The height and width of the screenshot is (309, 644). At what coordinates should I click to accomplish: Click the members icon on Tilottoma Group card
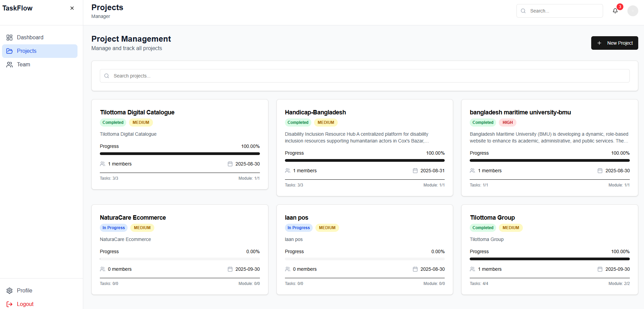tap(472, 269)
